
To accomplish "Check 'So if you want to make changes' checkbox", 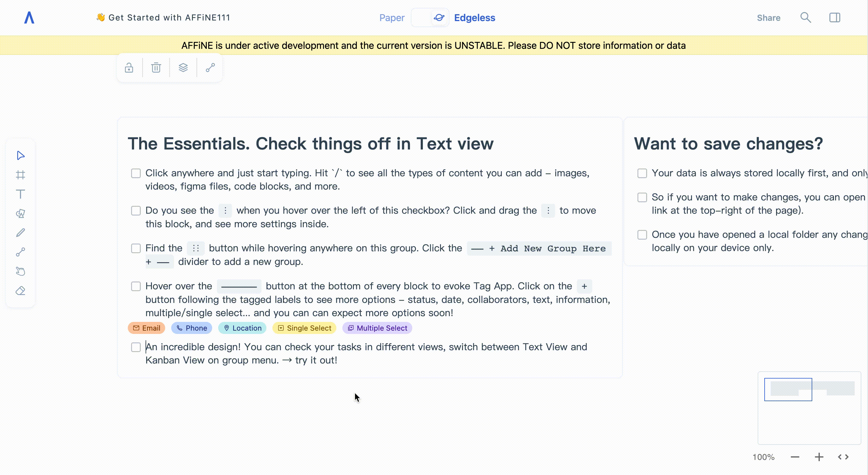I will 642,197.
